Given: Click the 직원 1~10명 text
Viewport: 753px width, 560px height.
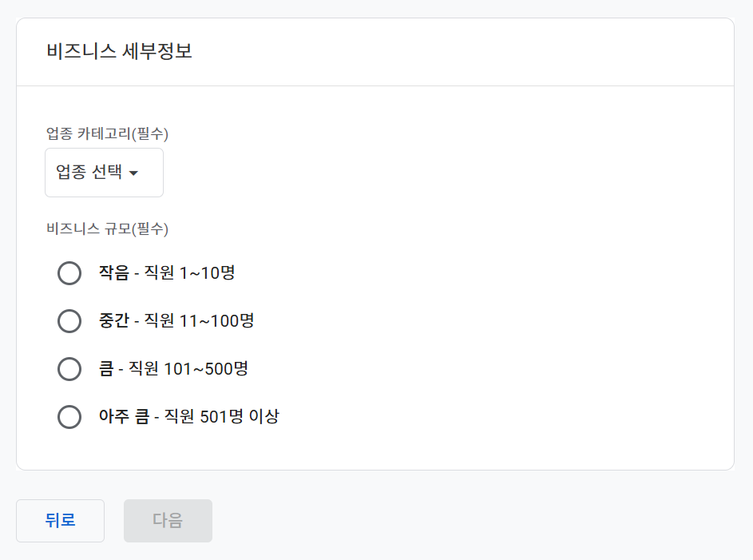Looking at the screenshot, I should coord(189,273).
